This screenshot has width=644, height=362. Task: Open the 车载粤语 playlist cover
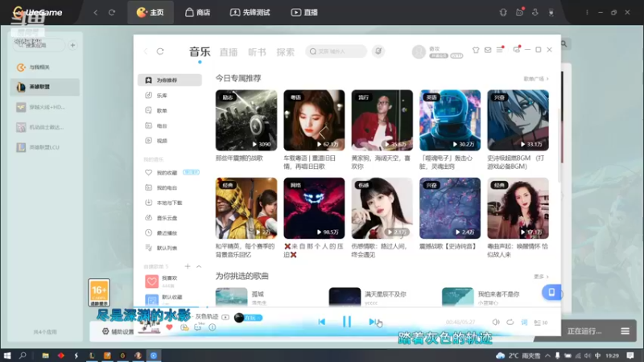coord(314,120)
